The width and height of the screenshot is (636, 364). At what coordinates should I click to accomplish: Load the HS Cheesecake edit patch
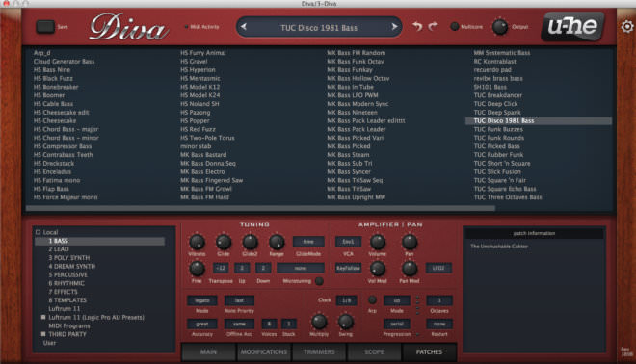pyautogui.click(x=62, y=113)
